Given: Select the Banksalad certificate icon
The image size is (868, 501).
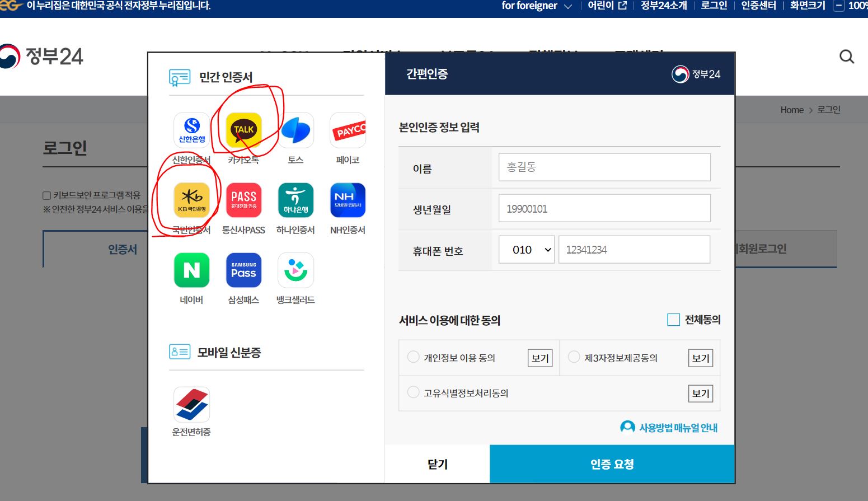Looking at the screenshot, I should [295, 270].
